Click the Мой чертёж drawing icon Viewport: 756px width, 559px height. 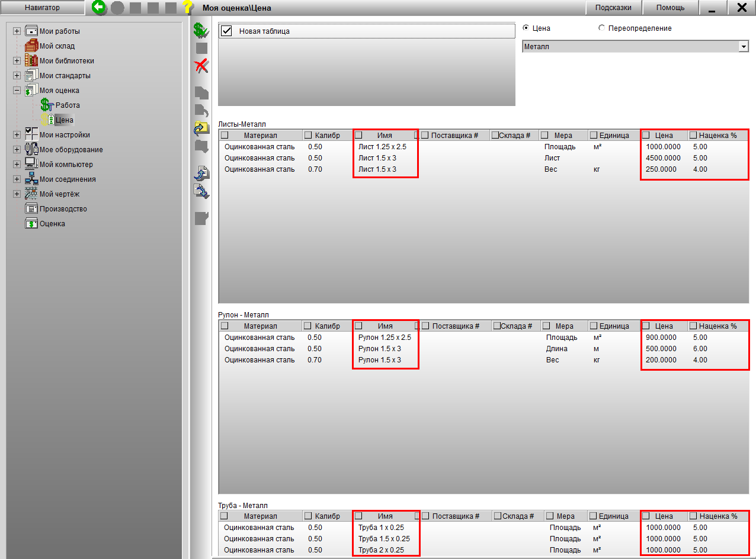click(x=31, y=194)
